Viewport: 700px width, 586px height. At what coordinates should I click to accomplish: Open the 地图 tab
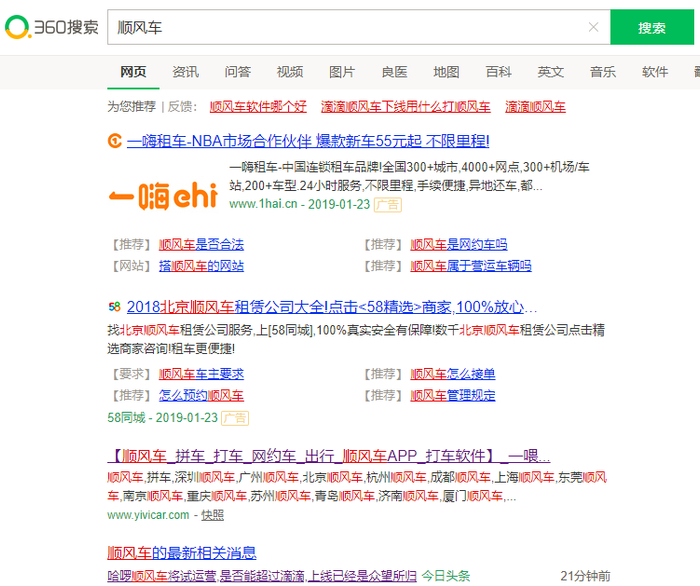(x=446, y=72)
